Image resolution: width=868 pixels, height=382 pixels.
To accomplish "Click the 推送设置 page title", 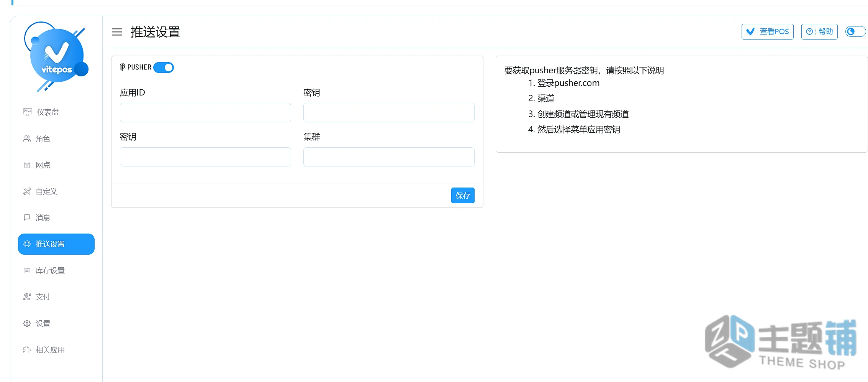I will 155,32.
